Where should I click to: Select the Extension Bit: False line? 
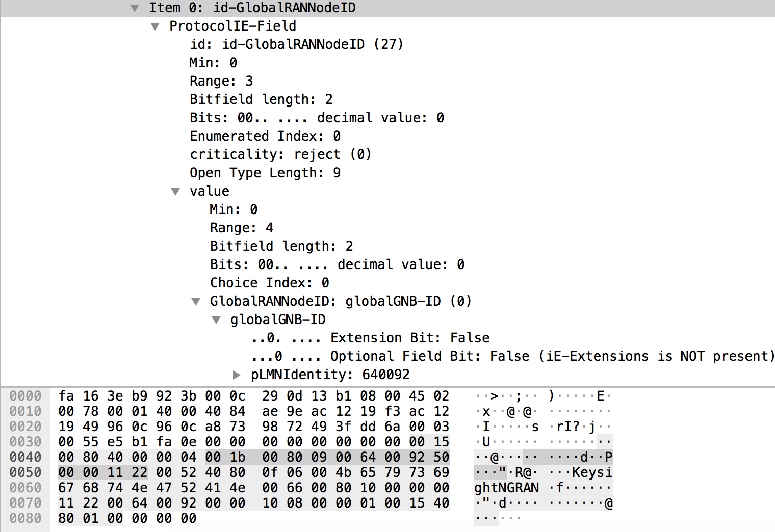point(370,338)
